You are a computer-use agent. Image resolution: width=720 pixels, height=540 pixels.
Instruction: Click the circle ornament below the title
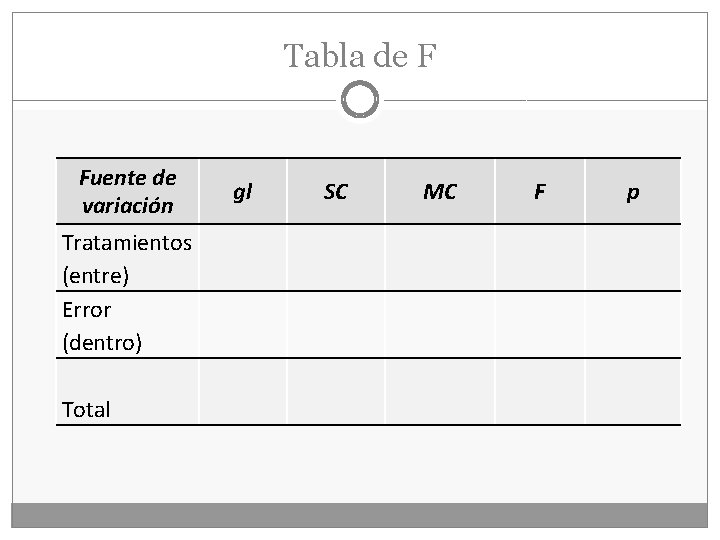(x=360, y=99)
